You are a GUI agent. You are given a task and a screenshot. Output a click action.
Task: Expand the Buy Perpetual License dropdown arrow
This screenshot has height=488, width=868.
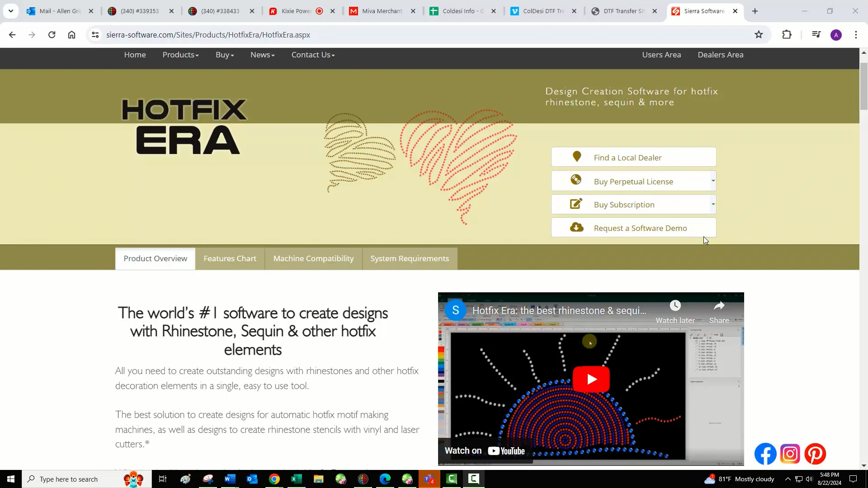point(713,180)
